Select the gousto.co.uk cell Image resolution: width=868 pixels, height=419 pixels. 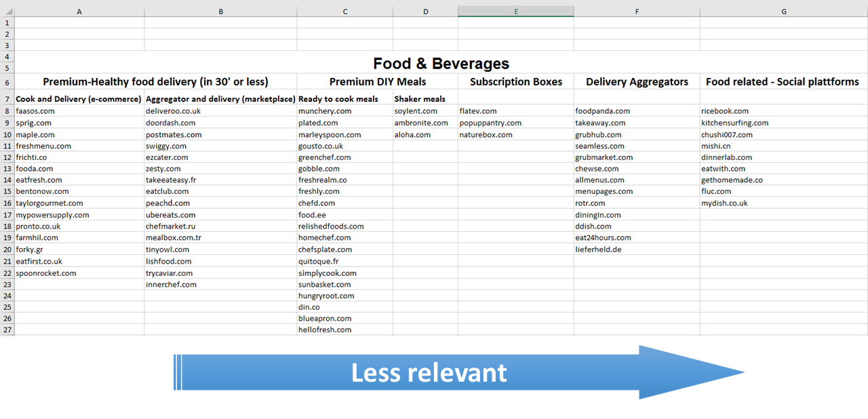click(x=345, y=146)
